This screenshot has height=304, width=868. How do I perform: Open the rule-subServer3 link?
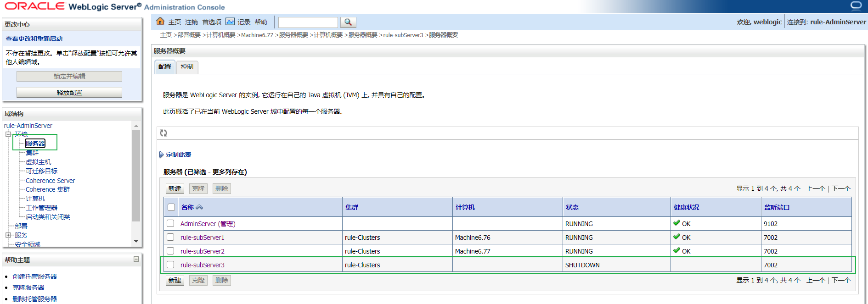point(203,265)
